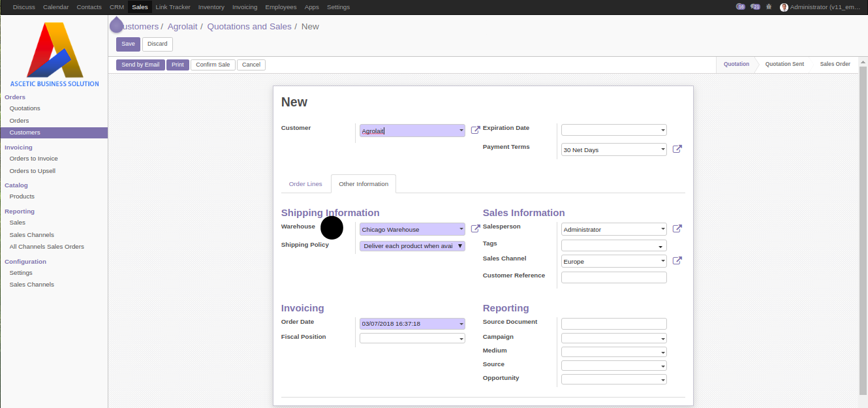
Task: Click the Send by Email button
Action: tap(140, 65)
